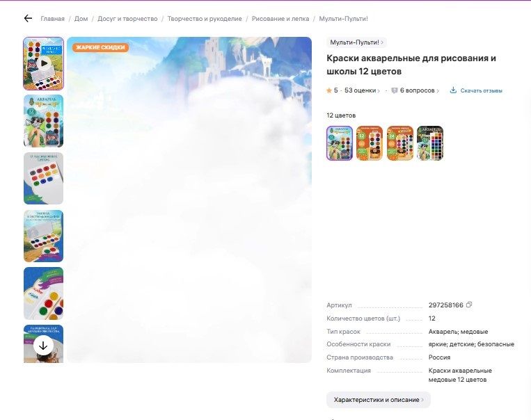
Task: Click the Скачать отзывы link
Action: pos(481,90)
